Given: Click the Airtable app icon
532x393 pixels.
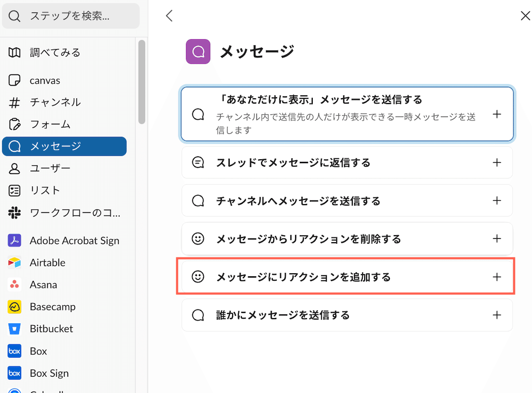Looking at the screenshot, I should click(14, 262).
